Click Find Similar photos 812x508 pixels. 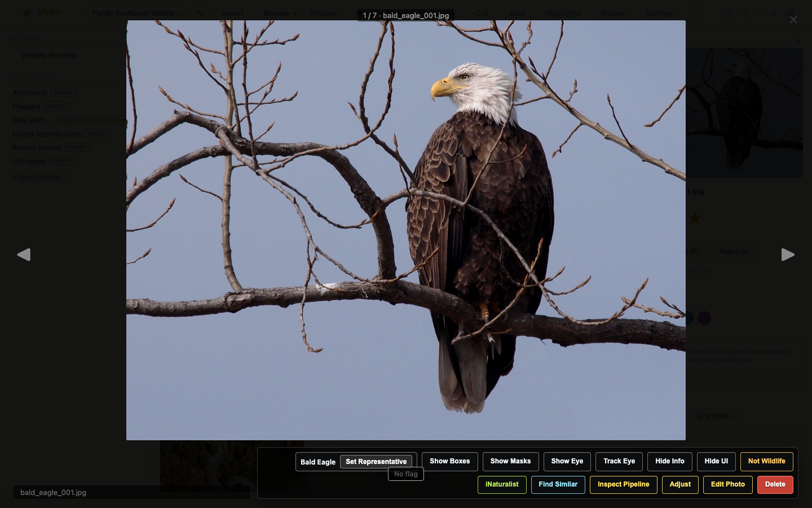coord(558,484)
